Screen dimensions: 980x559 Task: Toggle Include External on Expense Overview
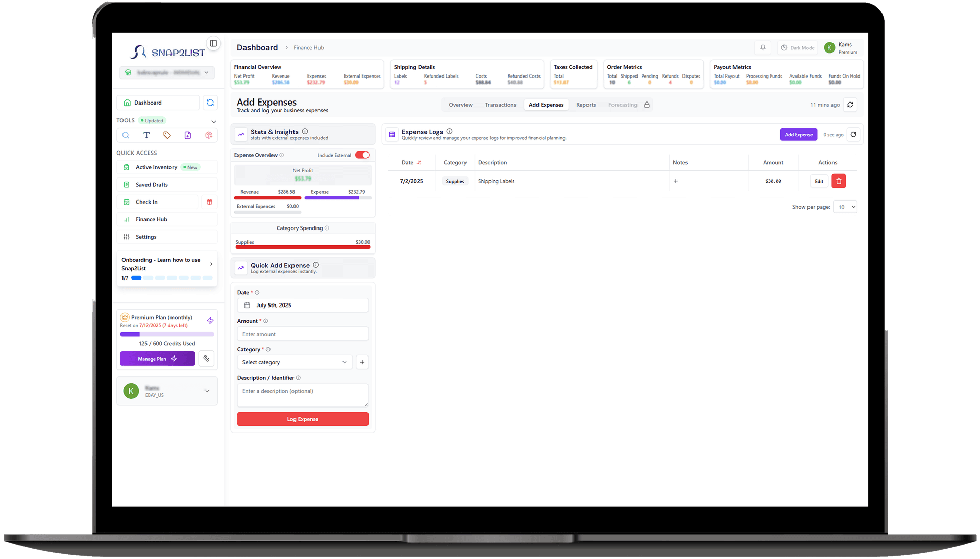coord(362,155)
